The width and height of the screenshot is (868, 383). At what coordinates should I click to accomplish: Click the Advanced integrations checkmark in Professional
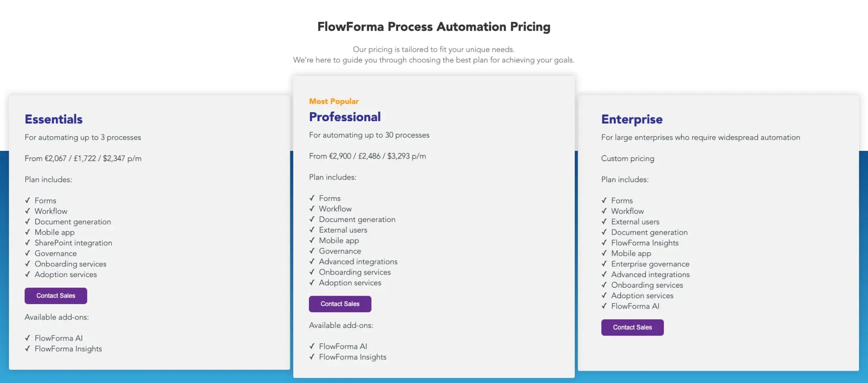[x=312, y=261]
